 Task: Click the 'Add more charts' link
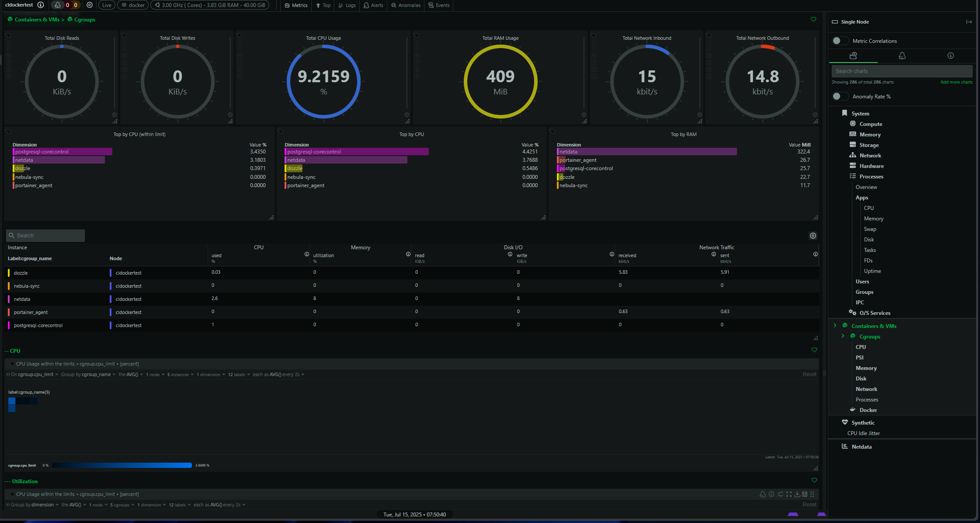(x=956, y=82)
